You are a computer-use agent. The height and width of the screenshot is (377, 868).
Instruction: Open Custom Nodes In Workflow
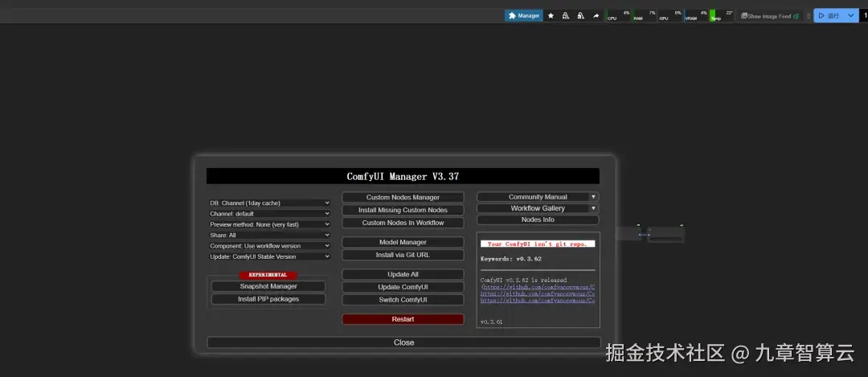[403, 223]
